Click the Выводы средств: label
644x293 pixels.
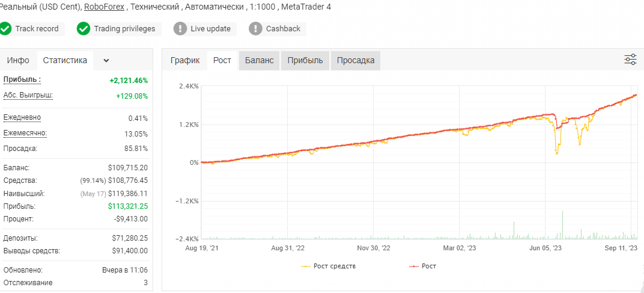pyautogui.click(x=32, y=251)
